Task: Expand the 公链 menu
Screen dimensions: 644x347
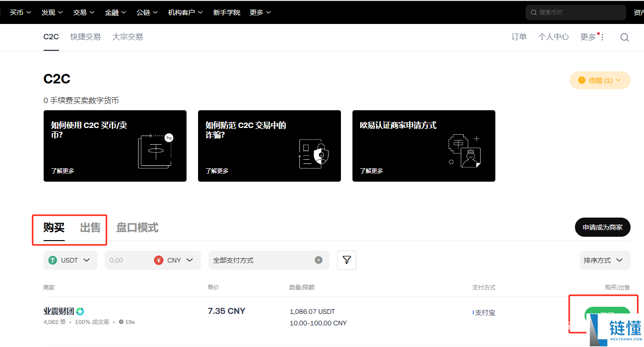Action: pos(147,12)
